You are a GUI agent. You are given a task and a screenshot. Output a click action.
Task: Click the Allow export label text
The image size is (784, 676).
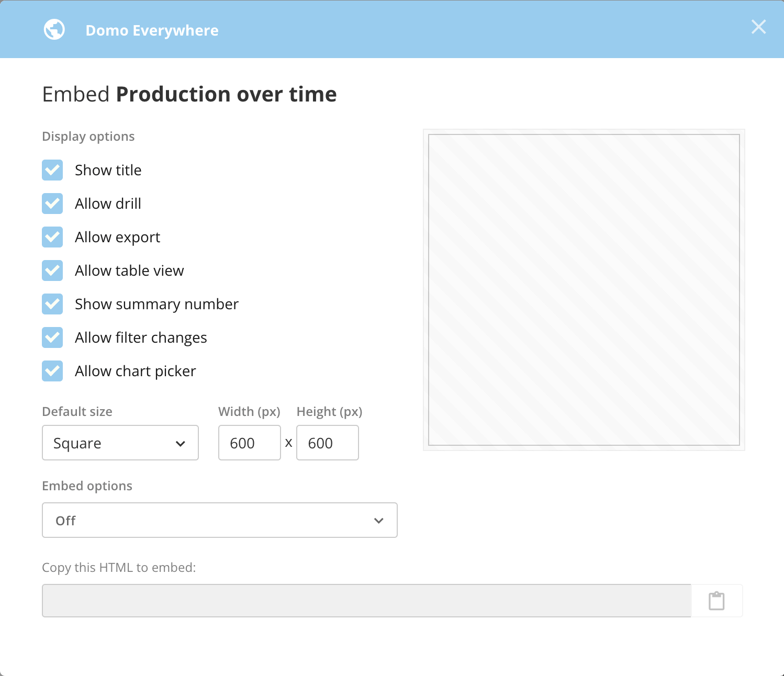click(x=118, y=238)
